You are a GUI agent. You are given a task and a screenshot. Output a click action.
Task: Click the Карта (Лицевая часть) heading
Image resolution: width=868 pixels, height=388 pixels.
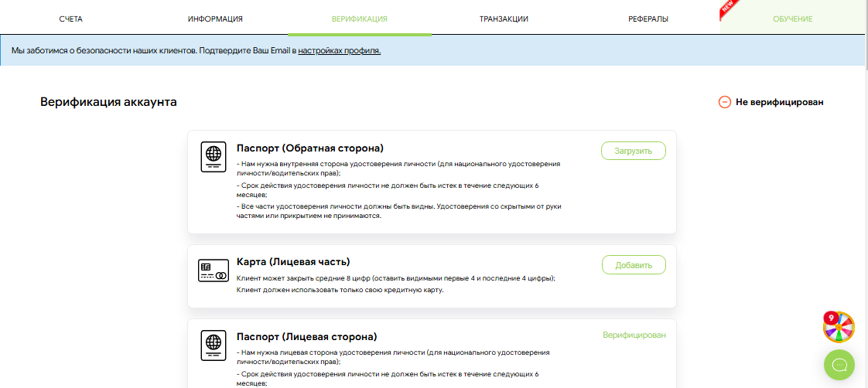[x=293, y=262]
